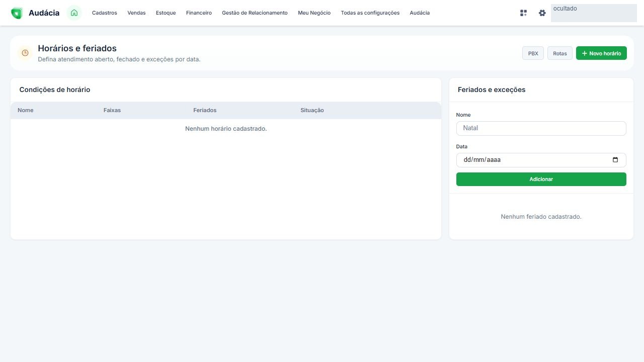
Task: Click the Data dd/mm/aaaa field
Action: point(541,160)
